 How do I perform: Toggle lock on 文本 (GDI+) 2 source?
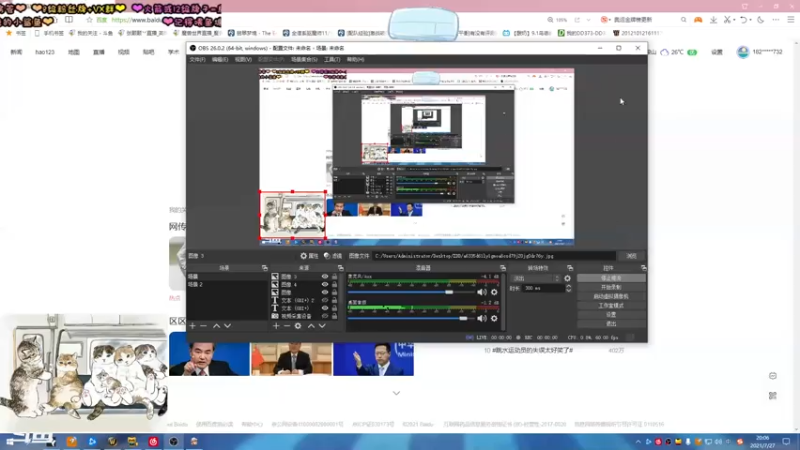click(335, 300)
